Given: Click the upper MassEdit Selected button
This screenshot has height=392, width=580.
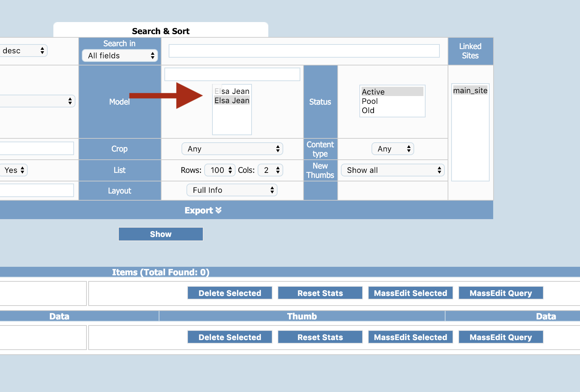Looking at the screenshot, I should [x=411, y=293].
